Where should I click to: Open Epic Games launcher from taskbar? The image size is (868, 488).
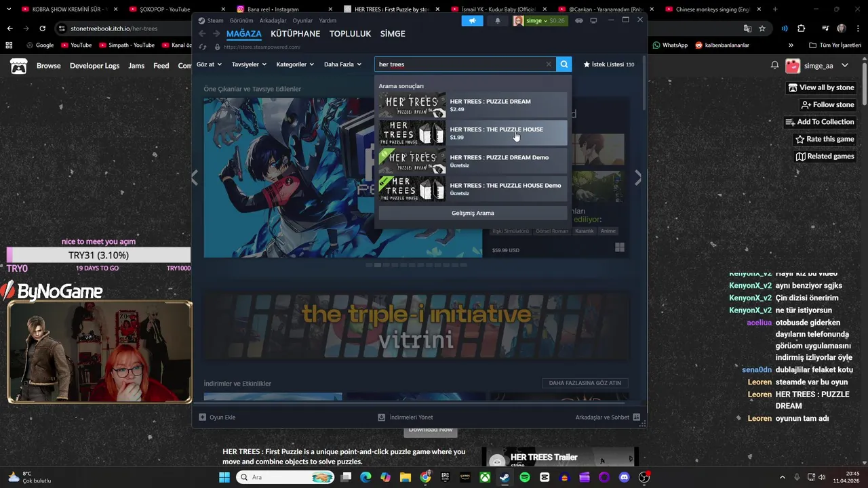(x=446, y=477)
